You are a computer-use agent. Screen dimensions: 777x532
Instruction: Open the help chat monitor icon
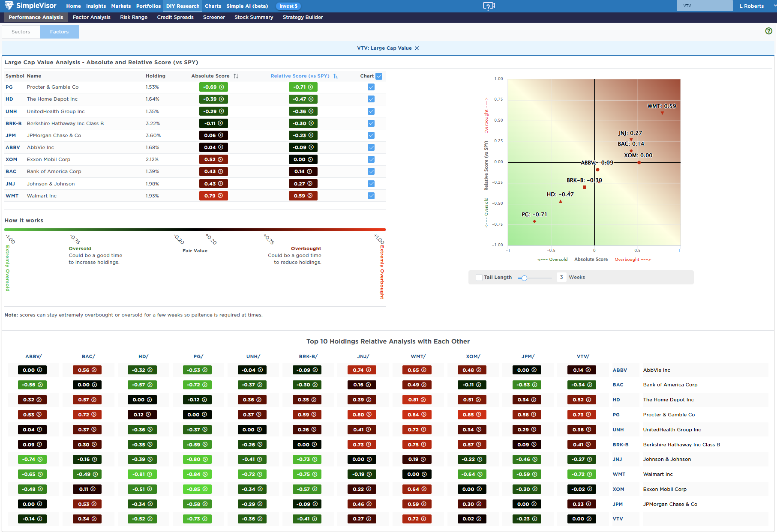tap(489, 6)
